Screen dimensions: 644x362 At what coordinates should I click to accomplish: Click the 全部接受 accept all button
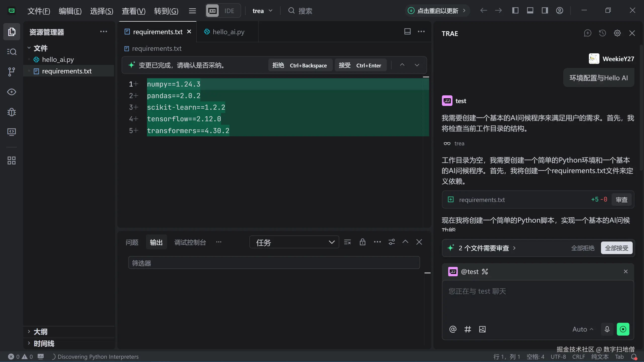point(617,248)
